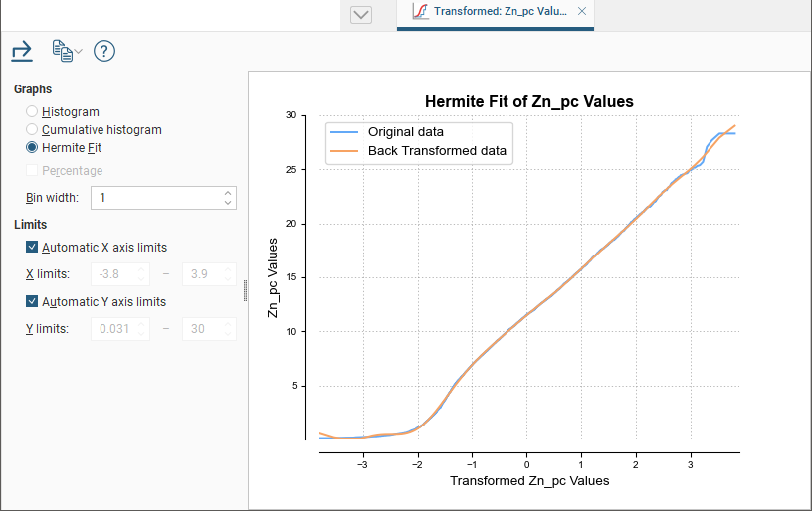This screenshot has height=511, width=812.
Task: Open the tab list dropdown button
Action: coord(361,14)
